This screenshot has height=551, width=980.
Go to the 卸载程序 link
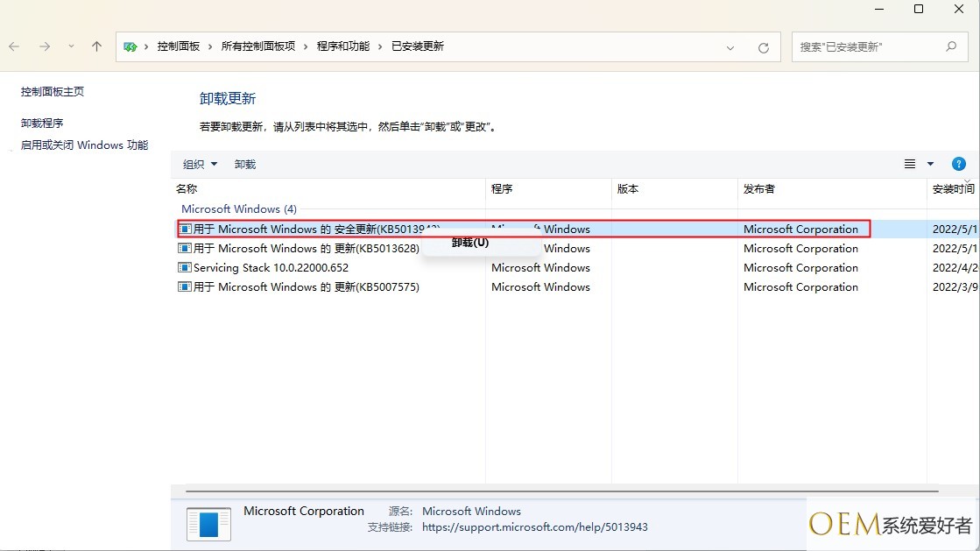pos(42,124)
